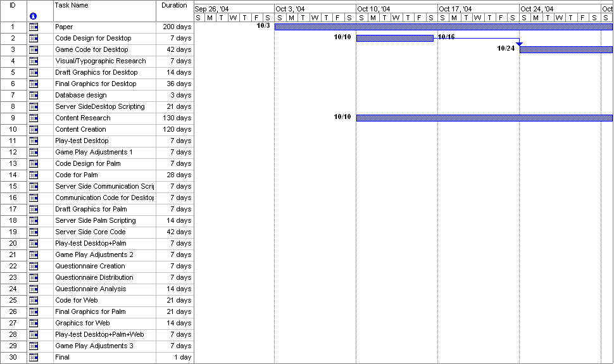Click the Code Design for Desktop Gantt bar
Screen dimensions: 614x364
coord(394,39)
